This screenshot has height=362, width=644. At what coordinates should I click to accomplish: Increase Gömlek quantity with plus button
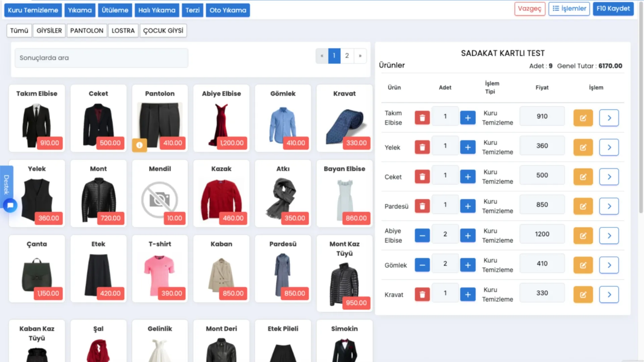click(x=468, y=265)
